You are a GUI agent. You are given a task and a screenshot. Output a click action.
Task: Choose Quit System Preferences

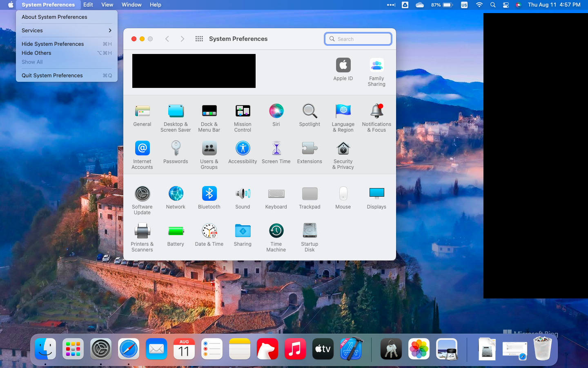tap(52, 76)
